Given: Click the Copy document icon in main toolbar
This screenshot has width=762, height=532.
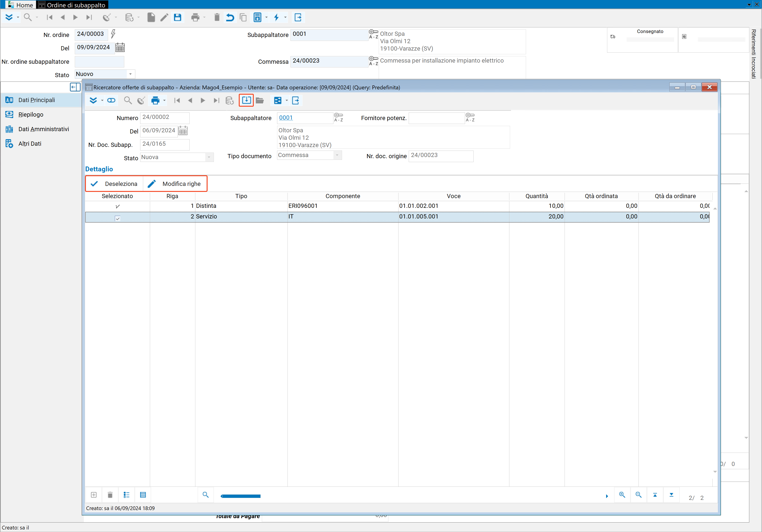Looking at the screenshot, I should (243, 17).
